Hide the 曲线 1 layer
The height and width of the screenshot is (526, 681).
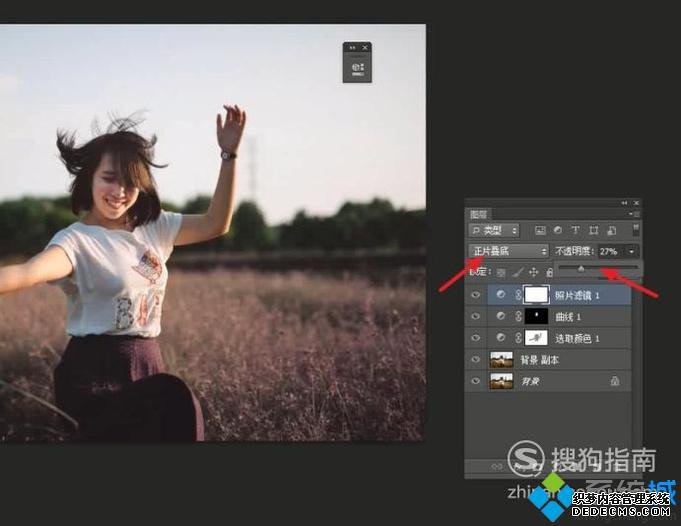(x=476, y=316)
